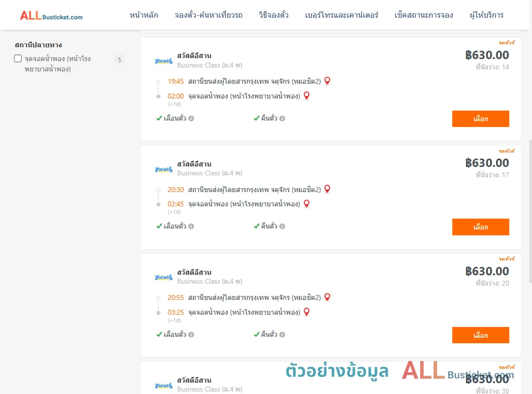Open เลื่อนตั๋ว info icon on 20:30 trip

tap(191, 227)
